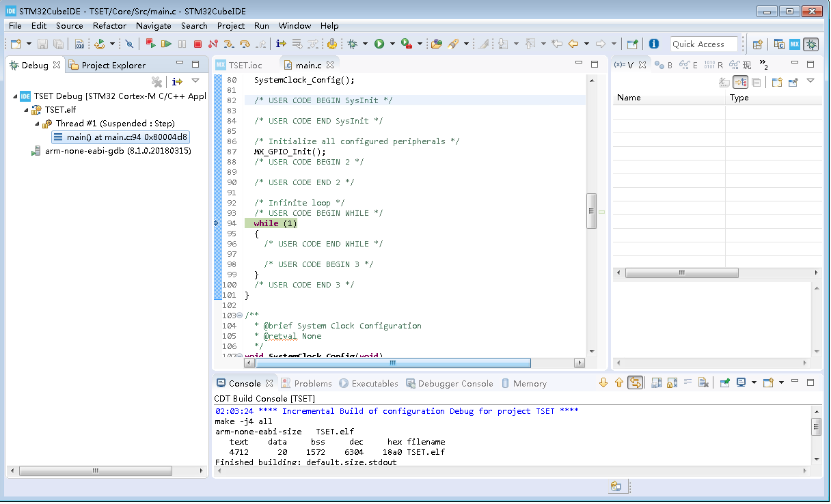Open the Back history dropdown arrow
The image size is (831, 504).
pyautogui.click(x=586, y=44)
